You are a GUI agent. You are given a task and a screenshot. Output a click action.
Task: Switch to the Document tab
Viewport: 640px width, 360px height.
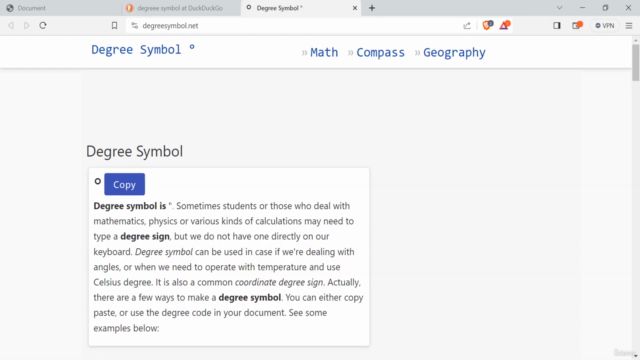coord(60,8)
